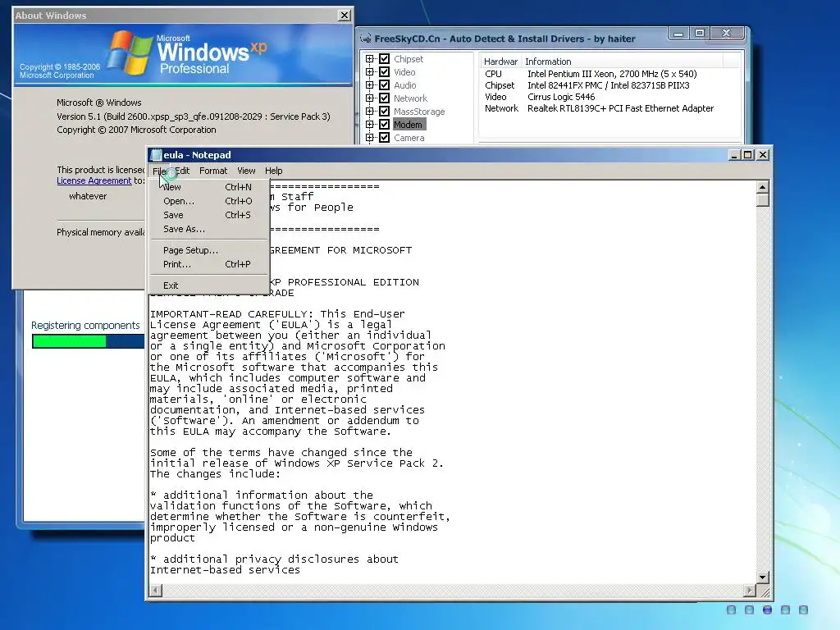Choose New from the File menu
840x630 pixels.
(208, 187)
